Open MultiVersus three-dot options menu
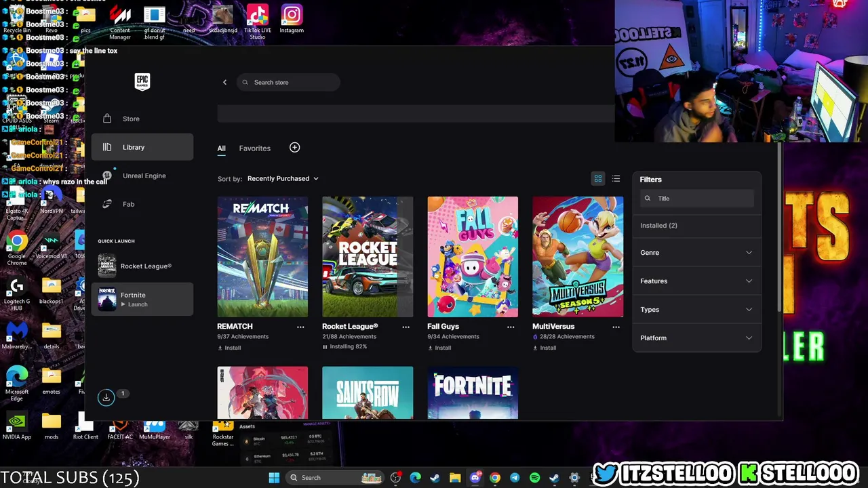This screenshot has height=488, width=868. 616,327
